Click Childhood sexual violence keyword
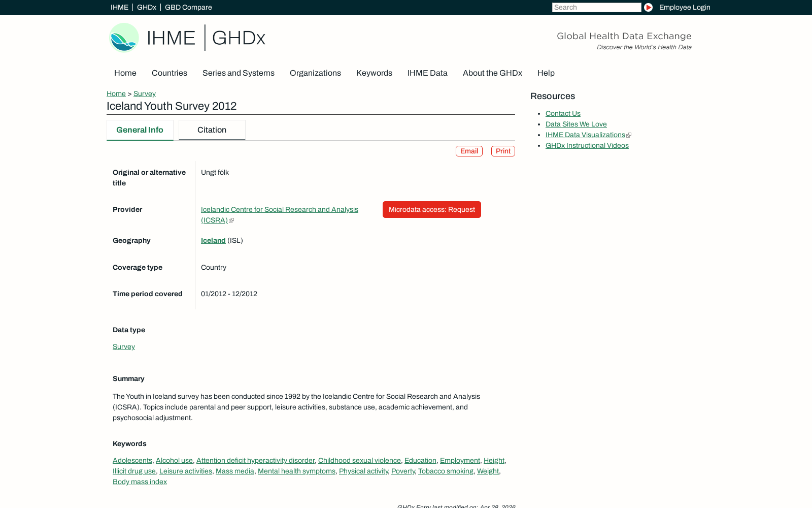Screen dimensions: 812x508 pyautogui.click(x=359, y=460)
